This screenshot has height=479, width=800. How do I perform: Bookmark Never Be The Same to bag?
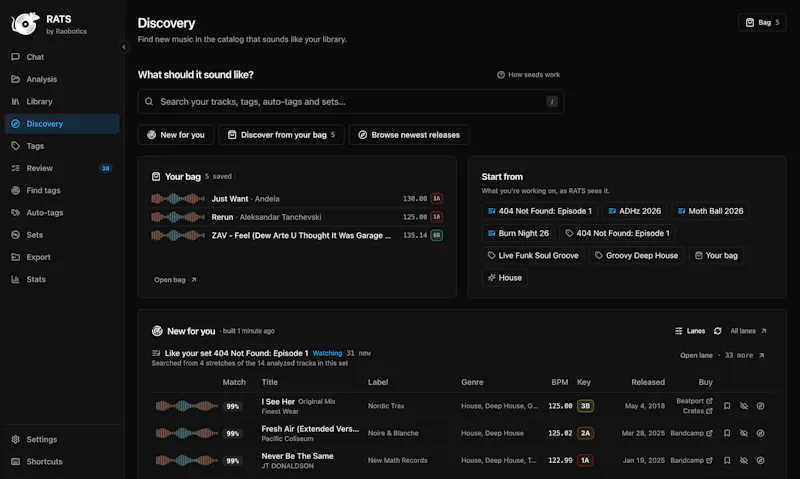coord(727,460)
